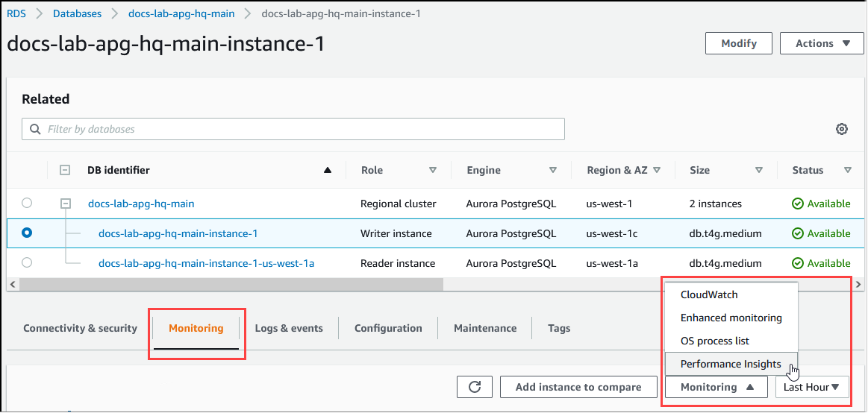This screenshot has width=868, height=413.
Task: Open the Actions dropdown
Action: (821, 43)
